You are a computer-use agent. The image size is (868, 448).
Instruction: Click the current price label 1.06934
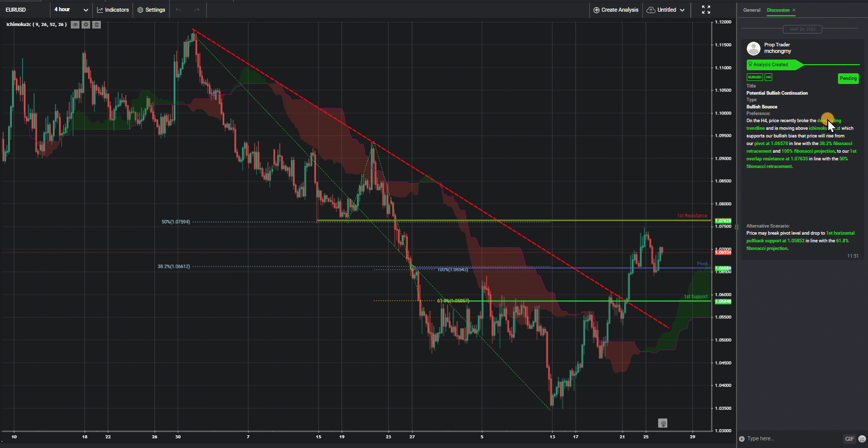pos(723,253)
